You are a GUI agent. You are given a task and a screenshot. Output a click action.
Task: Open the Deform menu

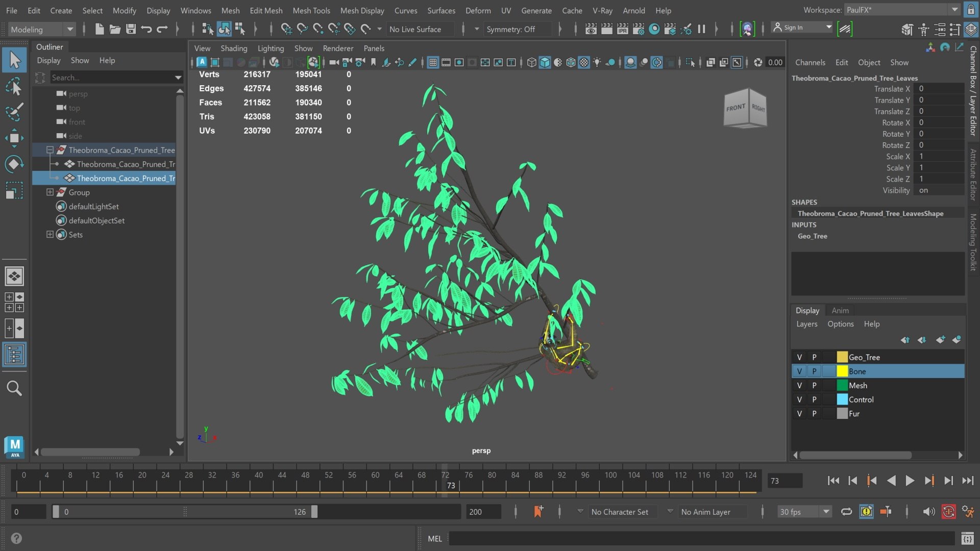[478, 10]
